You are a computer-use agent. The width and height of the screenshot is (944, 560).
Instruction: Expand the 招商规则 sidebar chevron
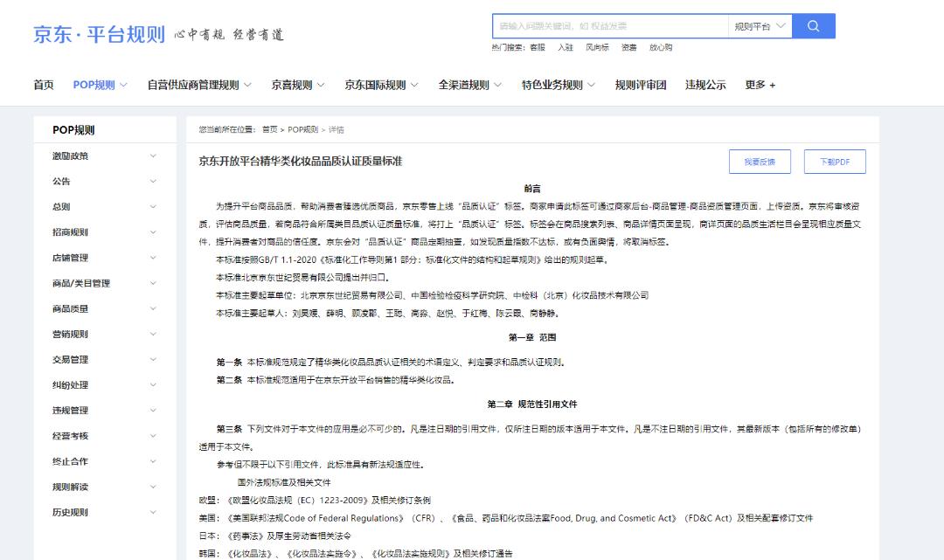coord(153,232)
